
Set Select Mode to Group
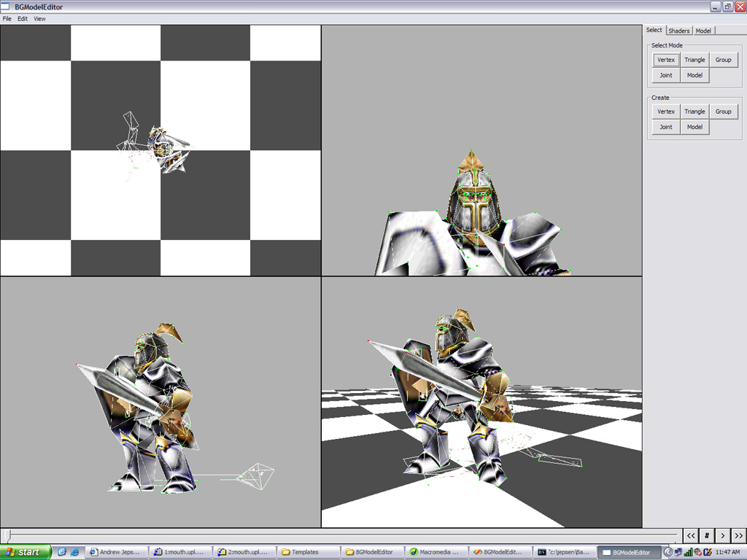click(x=723, y=60)
